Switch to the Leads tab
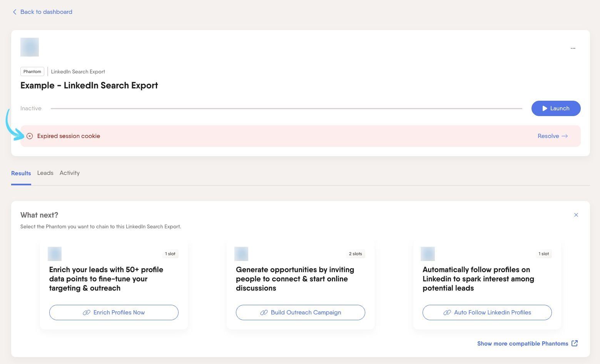The image size is (600, 364). pos(45,173)
